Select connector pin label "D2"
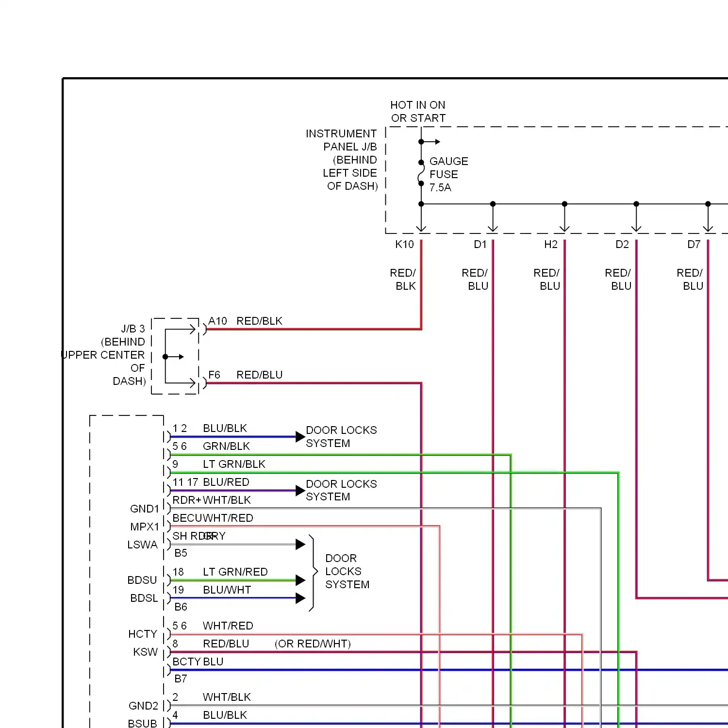The height and width of the screenshot is (728, 728). [622, 245]
